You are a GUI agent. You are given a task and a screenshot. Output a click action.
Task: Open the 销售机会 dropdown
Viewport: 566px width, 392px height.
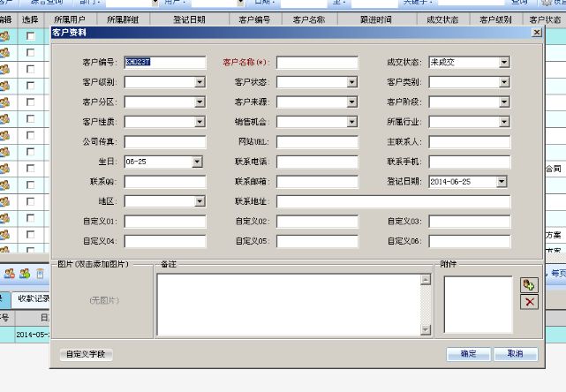[352, 122]
